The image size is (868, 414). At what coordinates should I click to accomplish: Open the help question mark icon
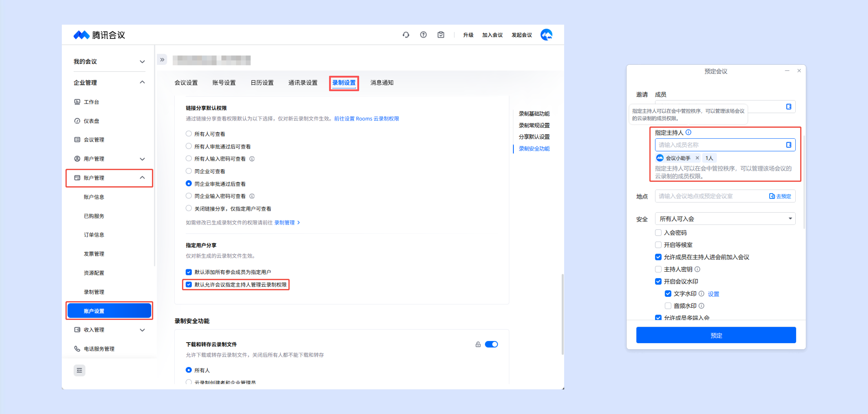(x=423, y=35)
